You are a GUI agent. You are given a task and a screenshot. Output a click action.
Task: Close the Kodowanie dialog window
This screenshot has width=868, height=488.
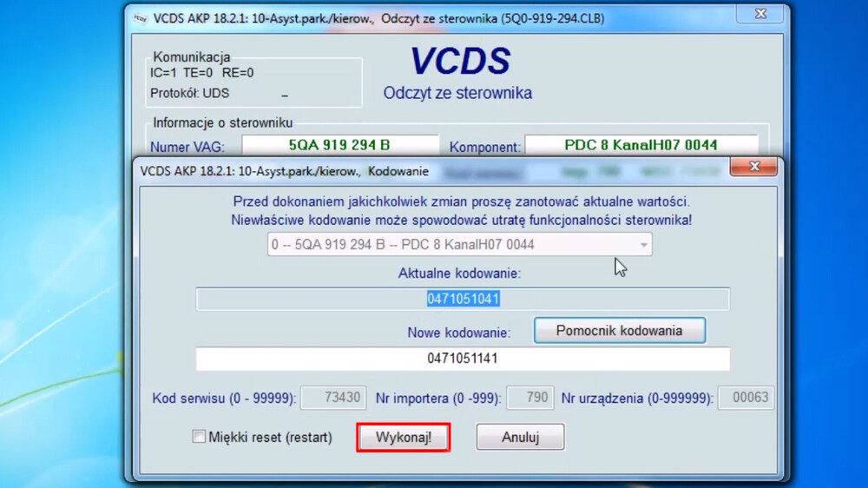(x=753, y=167)
